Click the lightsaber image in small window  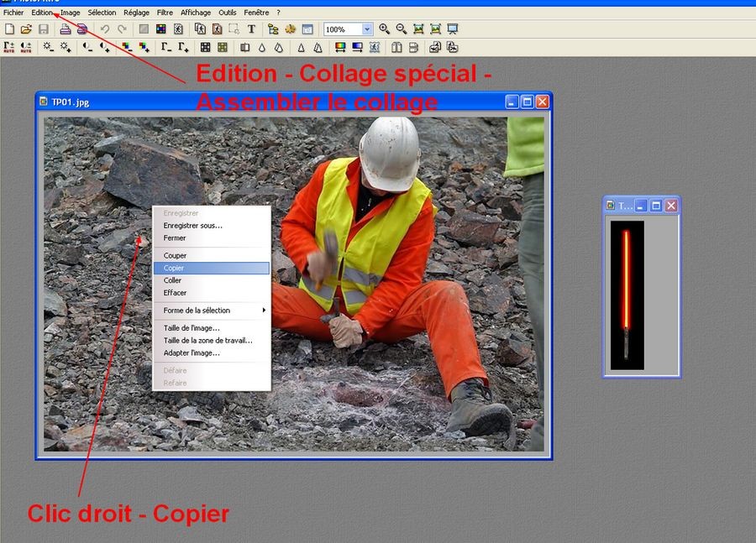coord(626,294)
